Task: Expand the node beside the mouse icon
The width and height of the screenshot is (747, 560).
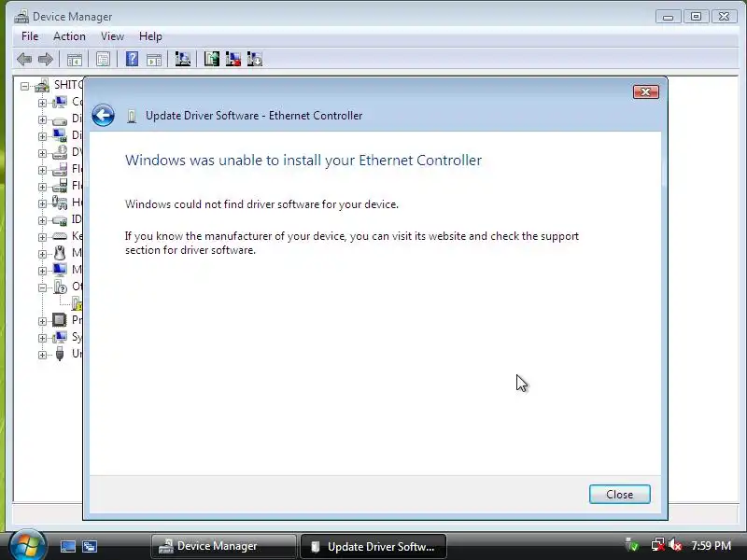Action: (x=42, y=254)
